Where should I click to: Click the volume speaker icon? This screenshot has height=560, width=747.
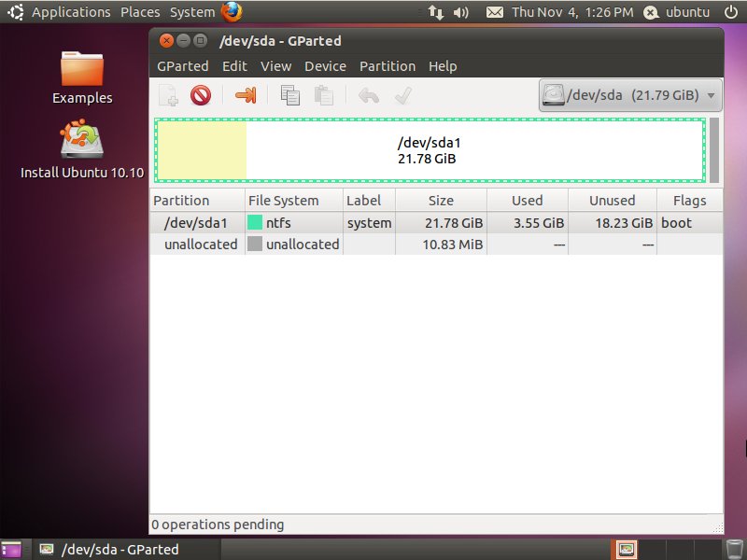[460, 12]
